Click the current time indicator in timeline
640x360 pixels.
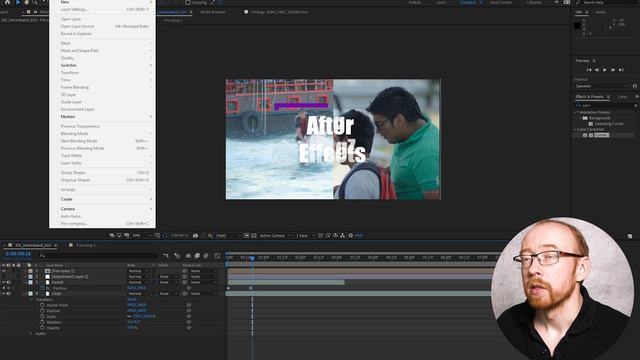point(252,258)
